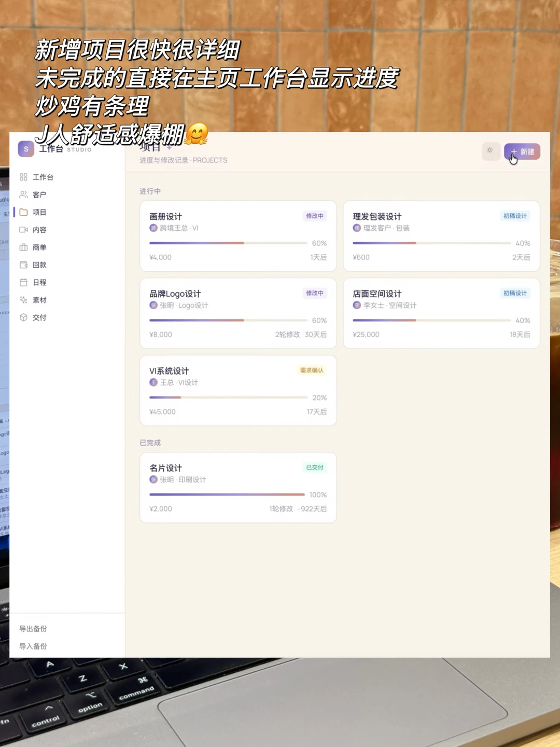Click the 进度与修改记录 · PROJECTS subtitle
The image size is (560, 747).
(184, 160)
